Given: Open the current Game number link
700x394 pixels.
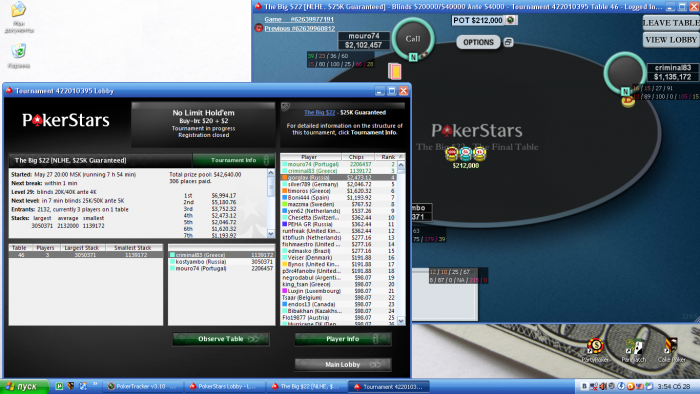Looking at the screenshot, I should point(299,19).
